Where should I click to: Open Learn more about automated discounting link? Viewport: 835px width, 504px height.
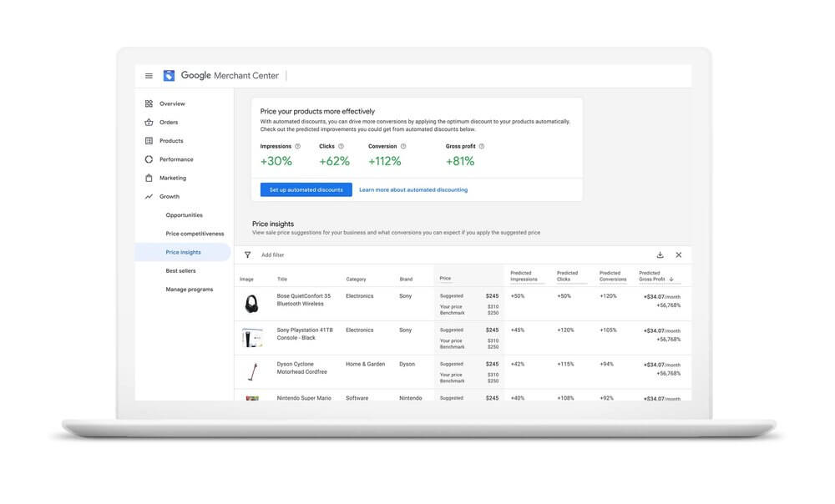point(413,189)
